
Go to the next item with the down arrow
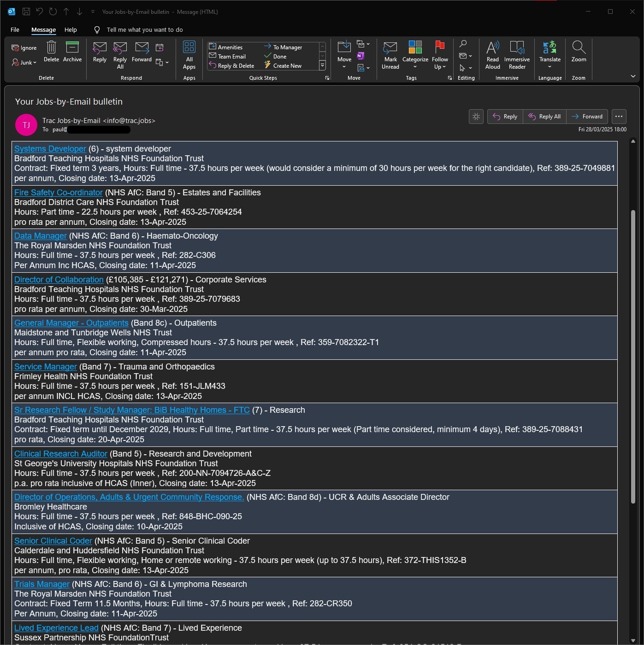[x=79, y=12]
